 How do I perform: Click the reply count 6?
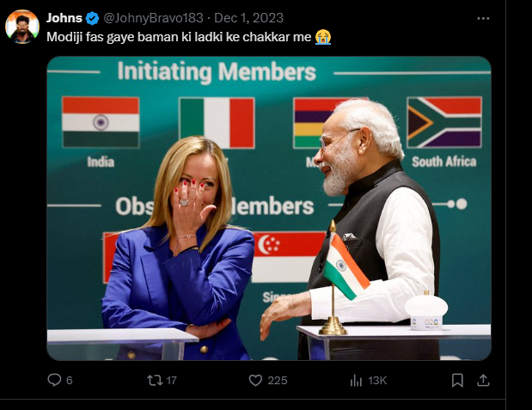coord(70,380)
